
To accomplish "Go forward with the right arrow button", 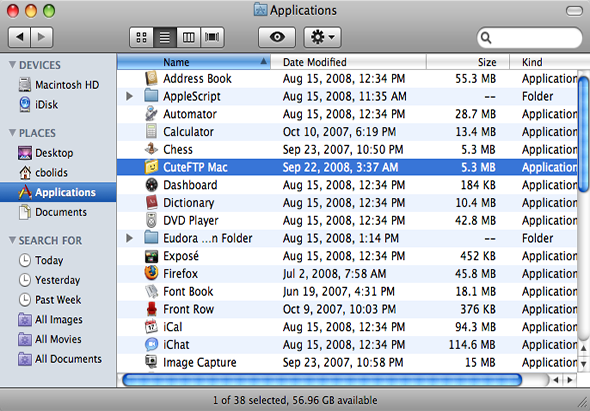I will point(41,37).
